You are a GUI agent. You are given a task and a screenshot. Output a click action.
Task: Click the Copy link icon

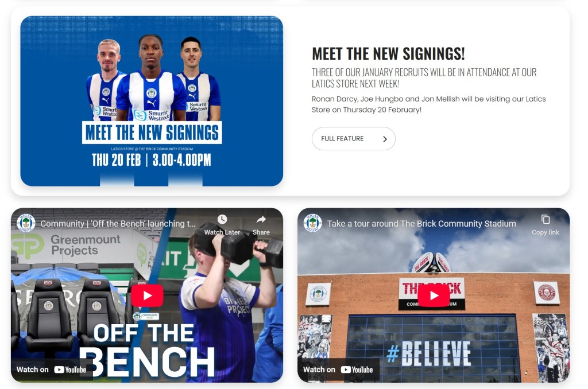click(546, 219)
